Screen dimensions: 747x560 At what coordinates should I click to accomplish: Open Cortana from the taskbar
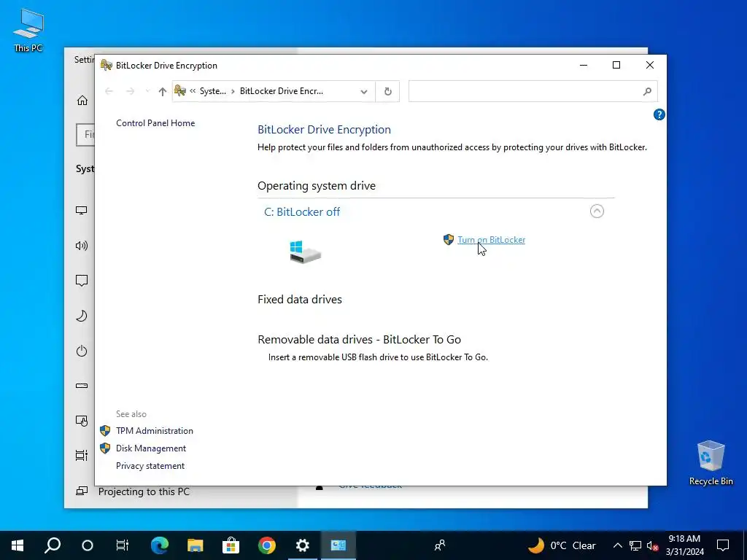coord(88,545)
